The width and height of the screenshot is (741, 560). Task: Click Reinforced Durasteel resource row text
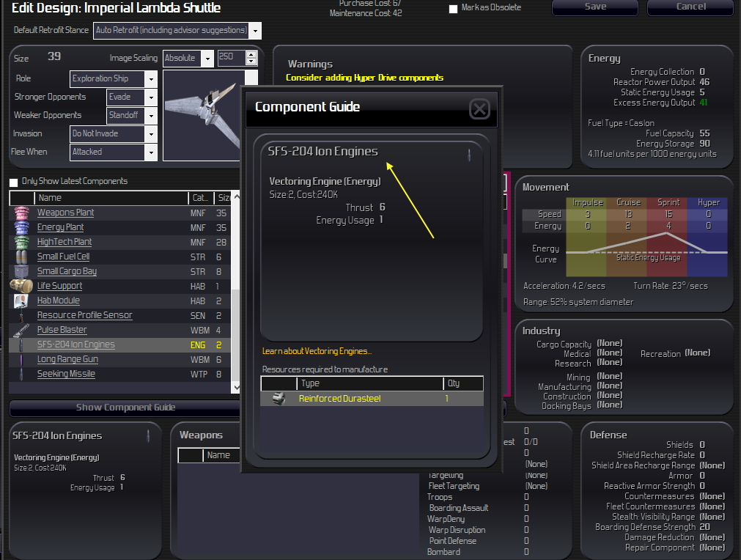pos(339,399)
